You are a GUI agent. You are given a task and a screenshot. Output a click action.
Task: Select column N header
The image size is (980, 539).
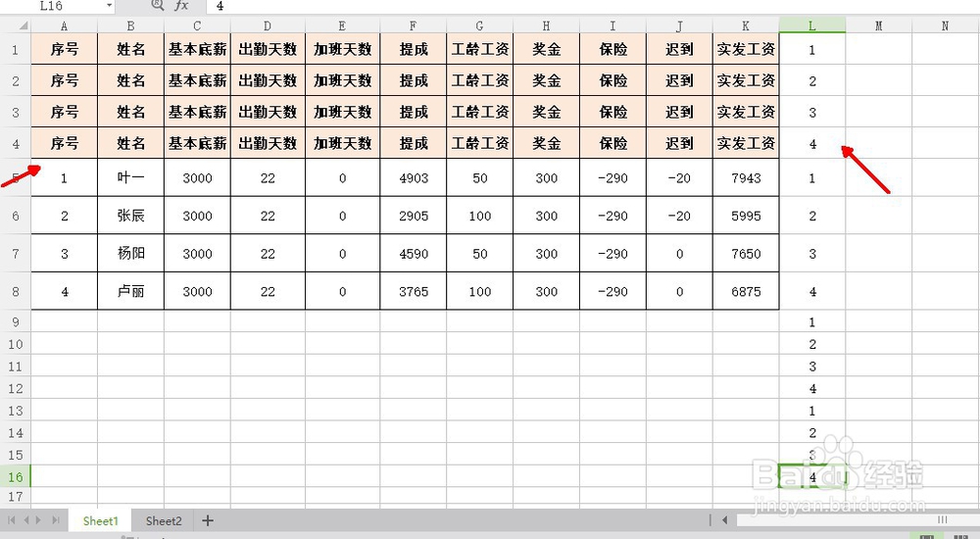(945, 25)
